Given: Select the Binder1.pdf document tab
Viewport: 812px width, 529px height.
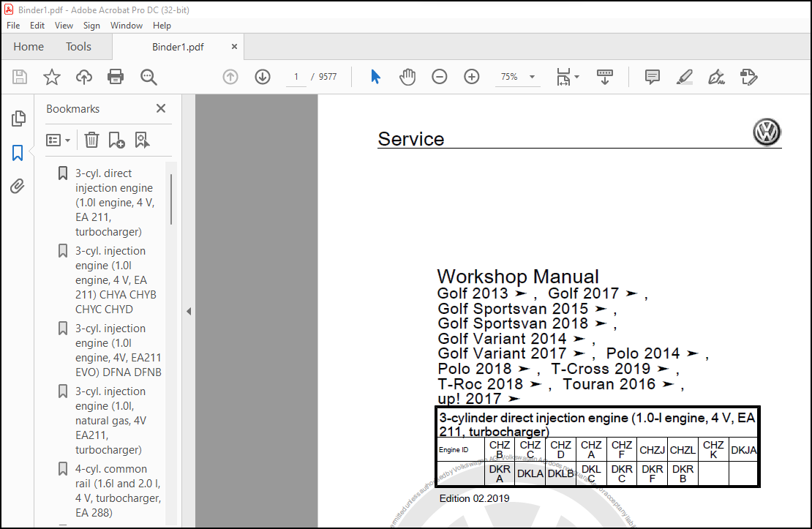Looking at the screenshot, I should [x=178, y=47].
